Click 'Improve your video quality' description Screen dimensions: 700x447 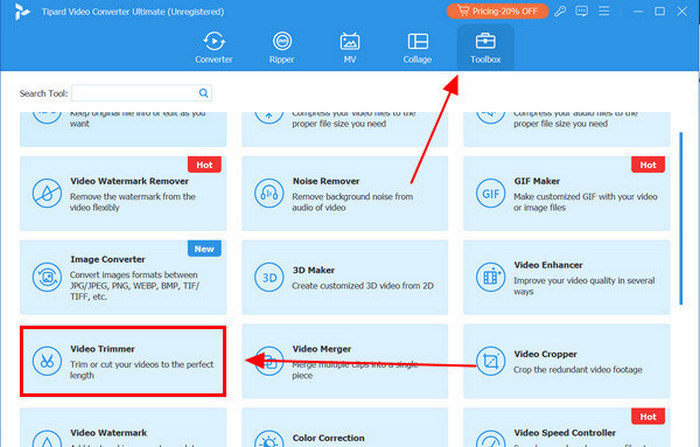[584, 286]
